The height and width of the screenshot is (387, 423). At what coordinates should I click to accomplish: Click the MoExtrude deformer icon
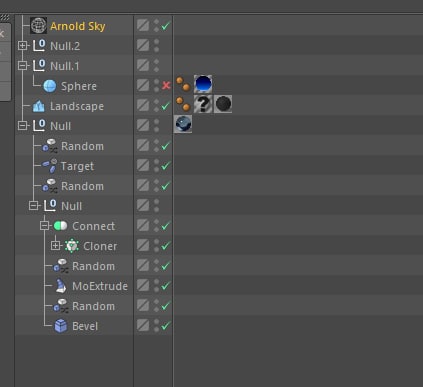[x=61, y=286]
